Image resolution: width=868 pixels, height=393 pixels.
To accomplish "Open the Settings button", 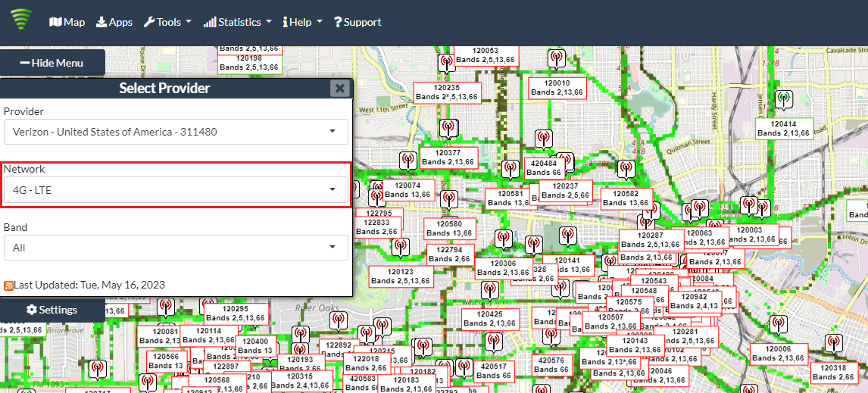I will 52,310.
